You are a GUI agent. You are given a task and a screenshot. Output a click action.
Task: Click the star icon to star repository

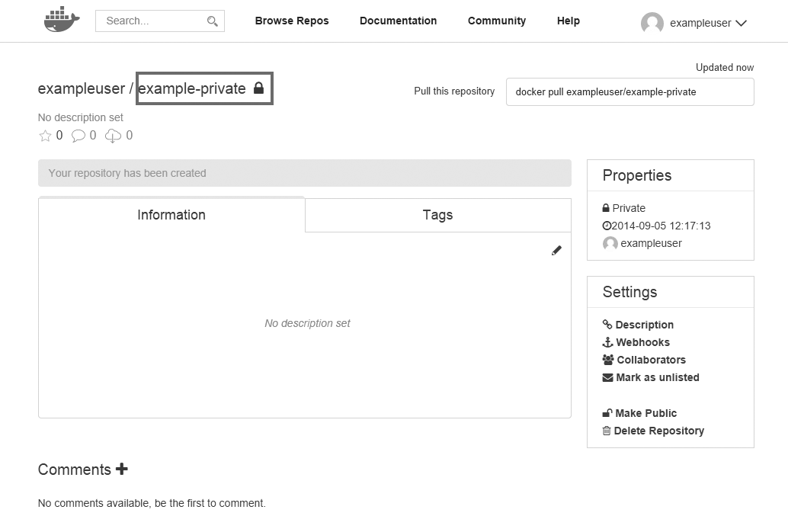(x=45, y=136)
